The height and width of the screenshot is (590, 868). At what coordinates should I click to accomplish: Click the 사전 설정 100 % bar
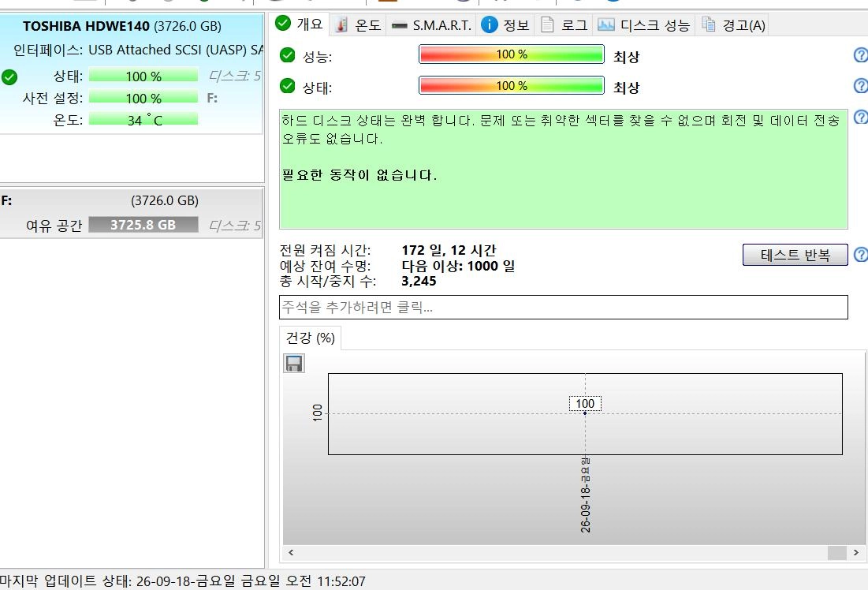[143, 98]
